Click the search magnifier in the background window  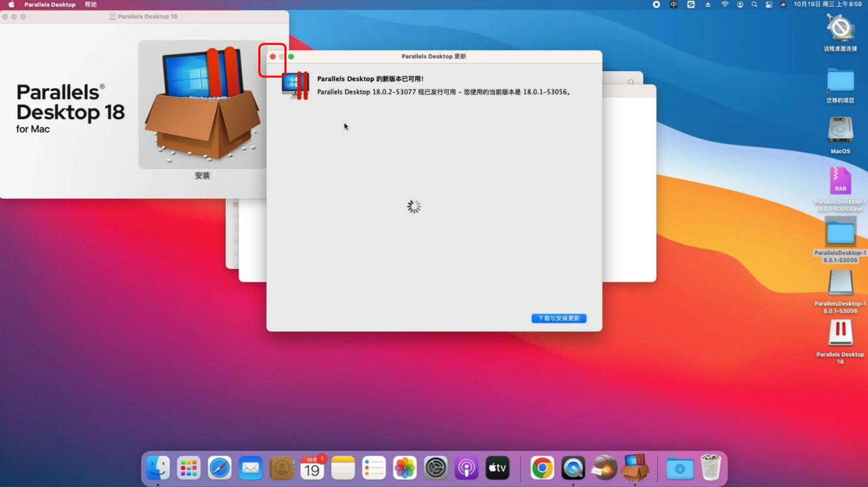coord(631,82)
